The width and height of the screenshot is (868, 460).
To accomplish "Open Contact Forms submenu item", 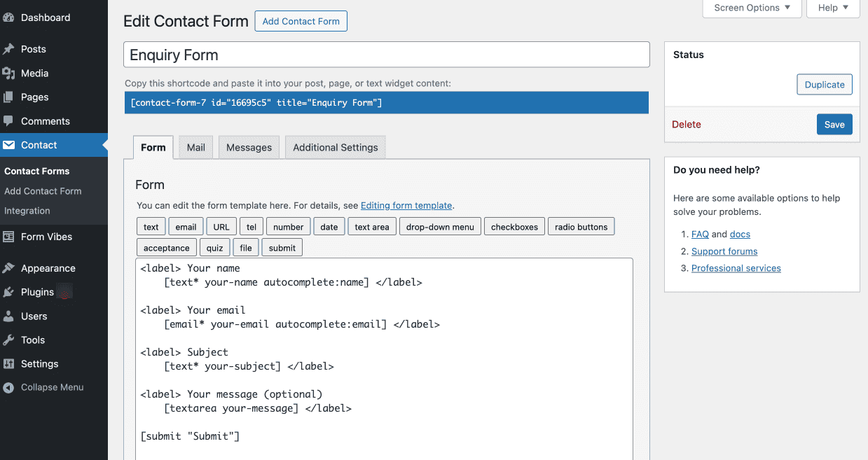I will pyautogui.click(x=37, y=171).
